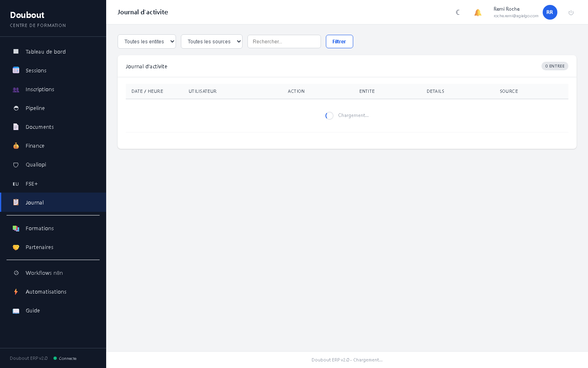
Task: Click the Workflows n8n gear icon
Action: point(16,273)
